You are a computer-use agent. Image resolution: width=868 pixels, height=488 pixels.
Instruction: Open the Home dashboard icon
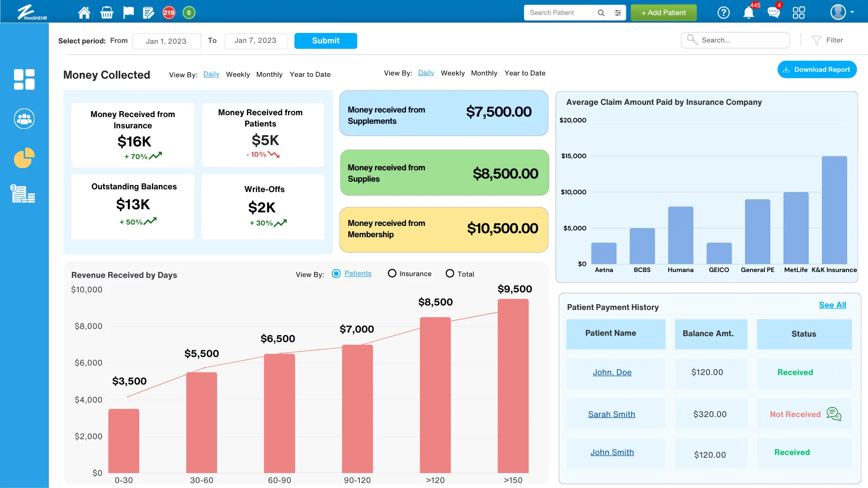pos(84,12)
